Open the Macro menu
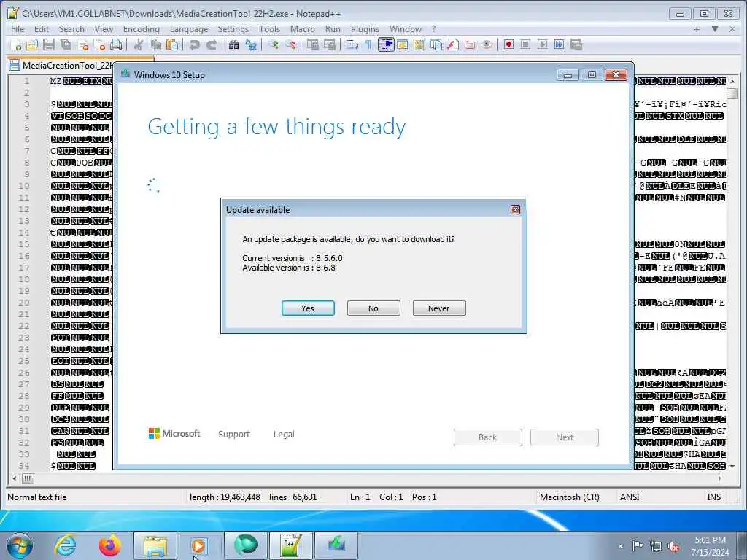The width and height of the screenshot is (747, 560). (303, 29)
